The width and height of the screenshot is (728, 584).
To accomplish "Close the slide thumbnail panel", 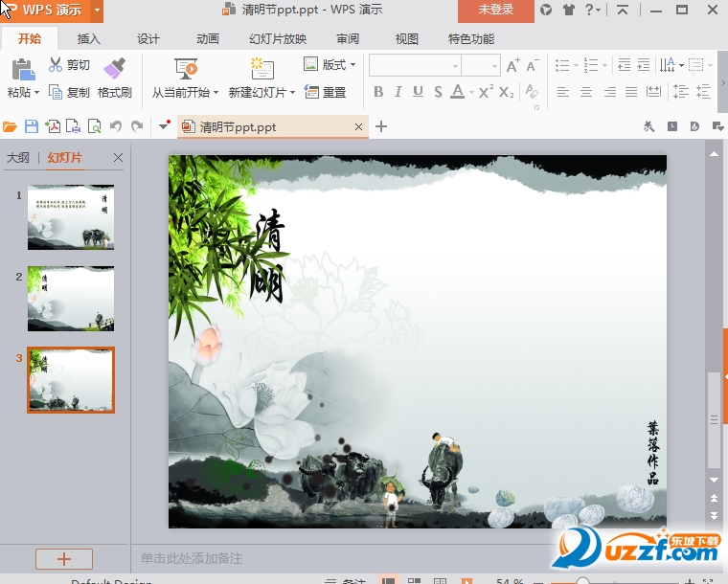I will pyautogui.click(x=119, y=158).
